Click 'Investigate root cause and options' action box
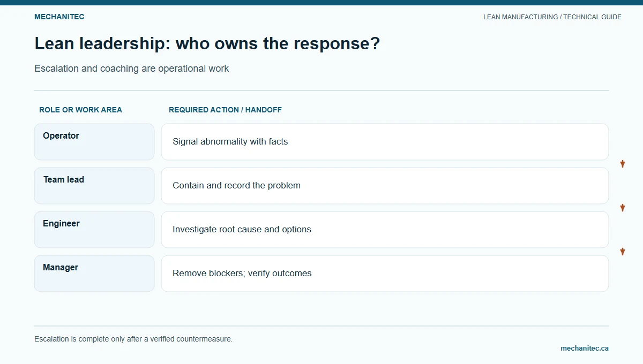Image resolution: width=643 pixels, height=364 pixels. [x=385, y=230]
